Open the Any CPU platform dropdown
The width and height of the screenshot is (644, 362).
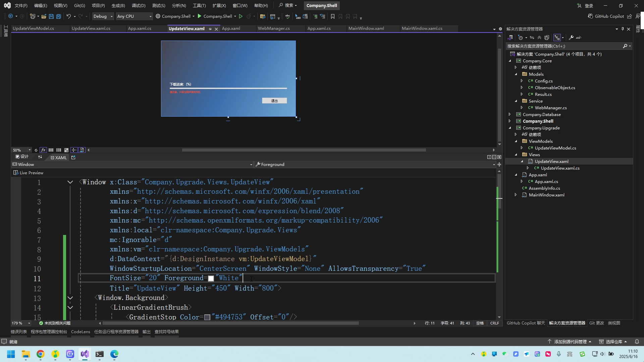134,16
